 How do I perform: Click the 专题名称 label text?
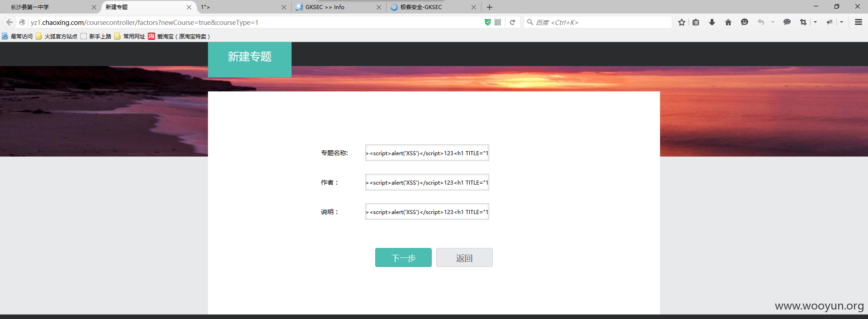(335, 153)
